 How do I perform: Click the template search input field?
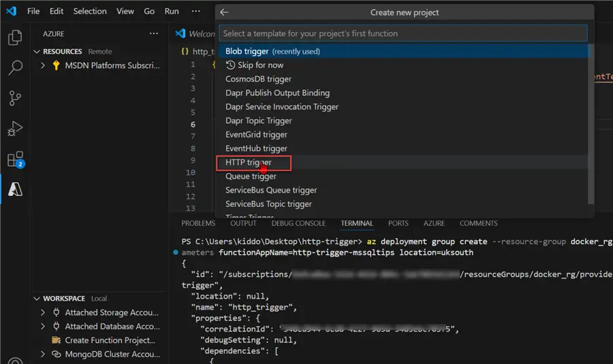click(x=403, y=33)
